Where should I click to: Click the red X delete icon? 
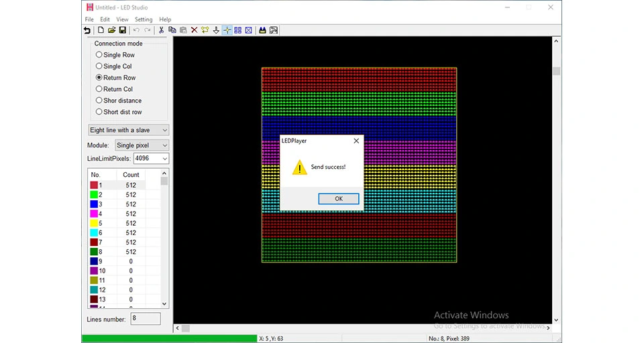coord(195,30)
